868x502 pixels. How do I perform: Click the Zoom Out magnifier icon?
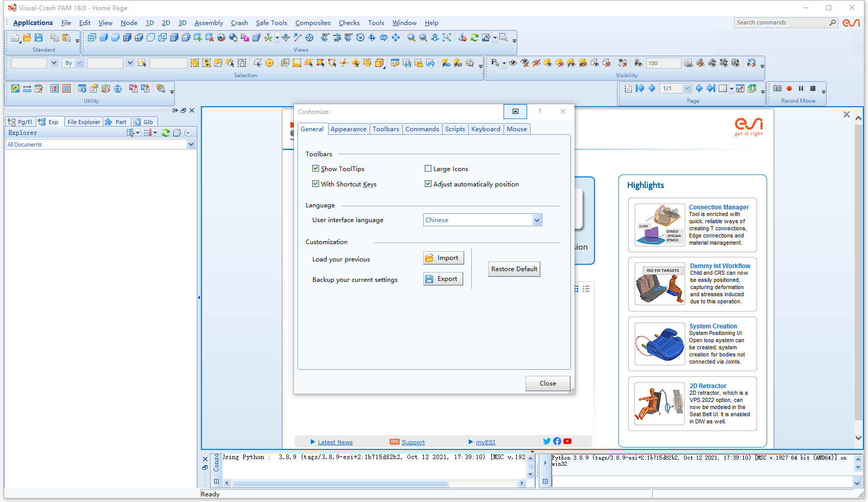(423, 38)
